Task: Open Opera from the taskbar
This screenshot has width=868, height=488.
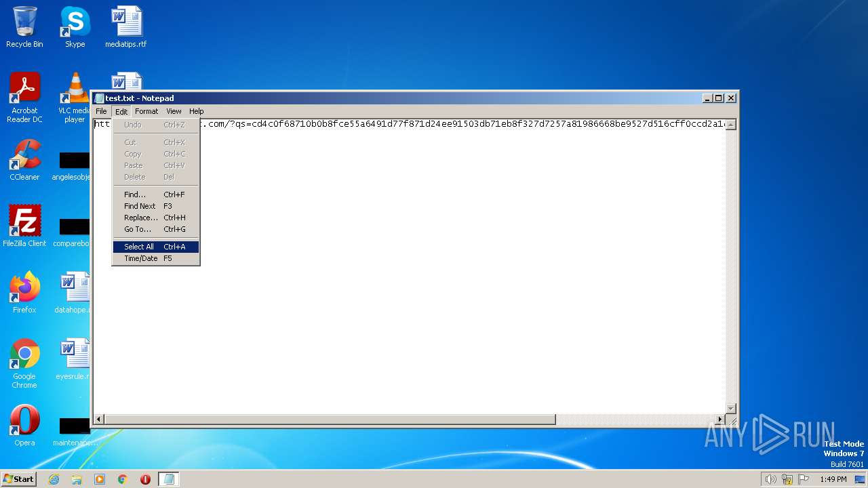Action: tap(145, 479)
